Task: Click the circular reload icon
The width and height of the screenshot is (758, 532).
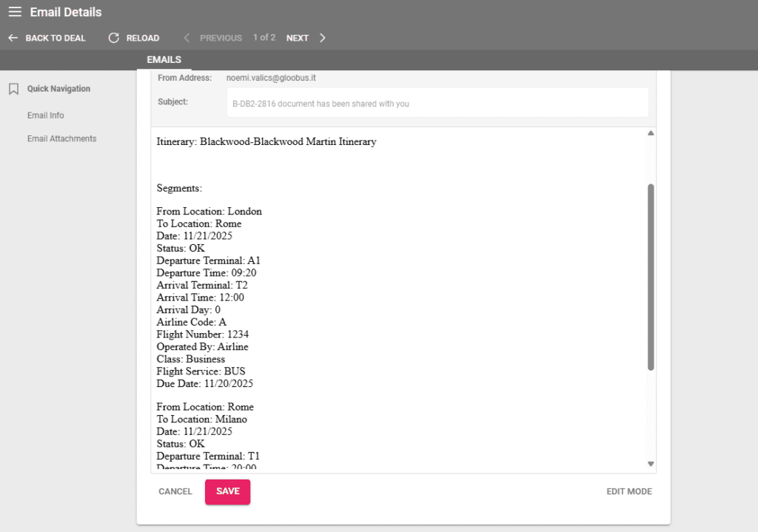Action: tap(113, 37)
